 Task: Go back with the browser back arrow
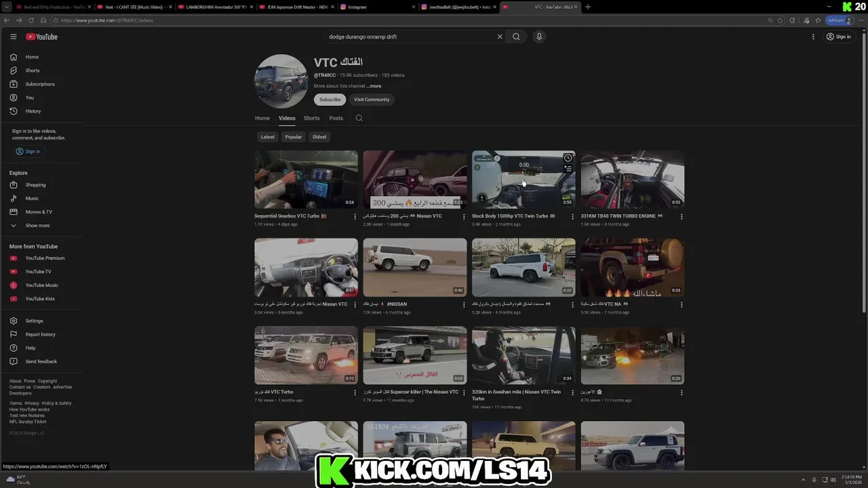click(x=7, y=20)
